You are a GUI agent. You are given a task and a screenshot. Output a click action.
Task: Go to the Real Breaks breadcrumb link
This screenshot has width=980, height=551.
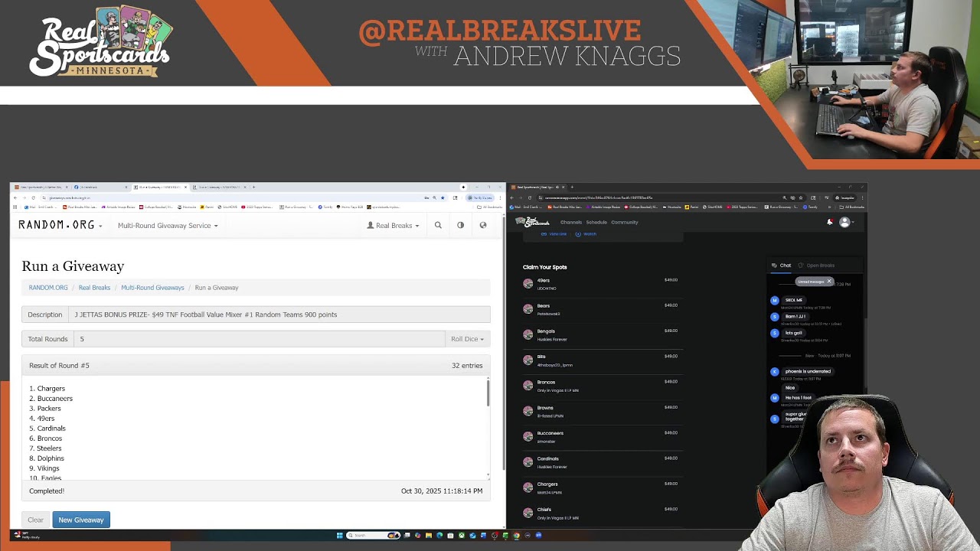coord(94,288)
